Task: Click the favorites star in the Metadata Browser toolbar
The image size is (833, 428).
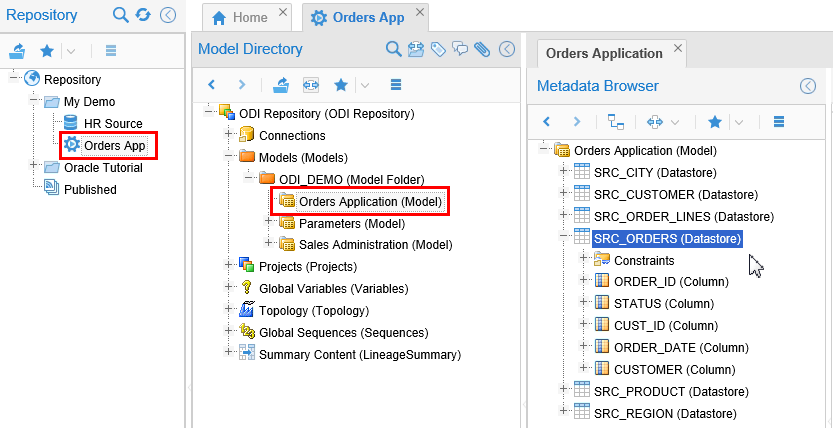Action: coord(715,122)
